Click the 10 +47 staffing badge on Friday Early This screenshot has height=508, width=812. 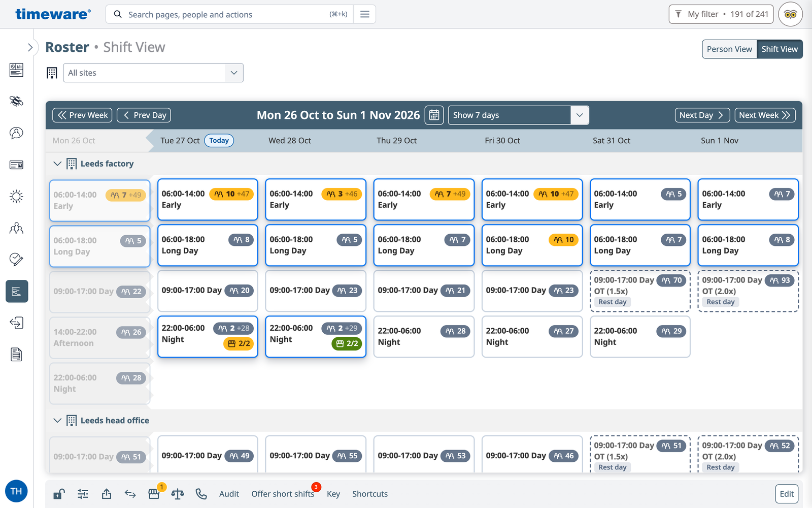pos(556,194)
